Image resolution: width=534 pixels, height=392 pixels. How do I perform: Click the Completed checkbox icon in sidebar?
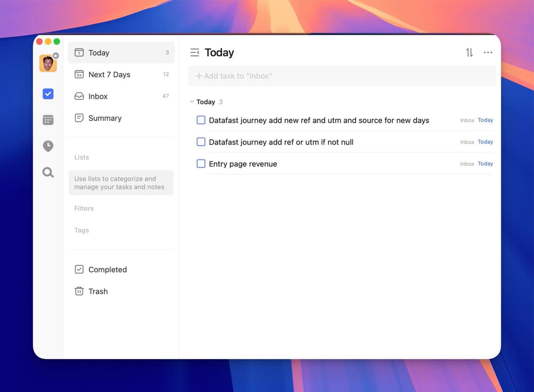pyautogui.click(x=79, y=269)
